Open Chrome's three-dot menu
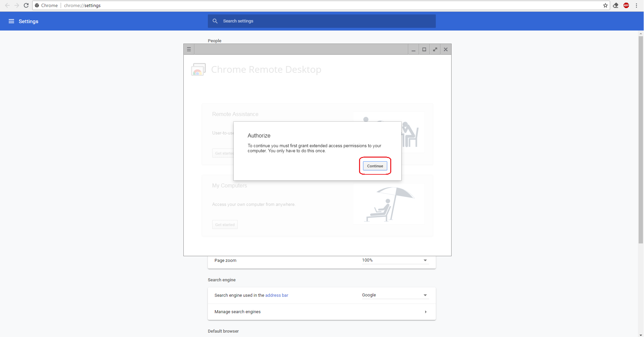 637,5
